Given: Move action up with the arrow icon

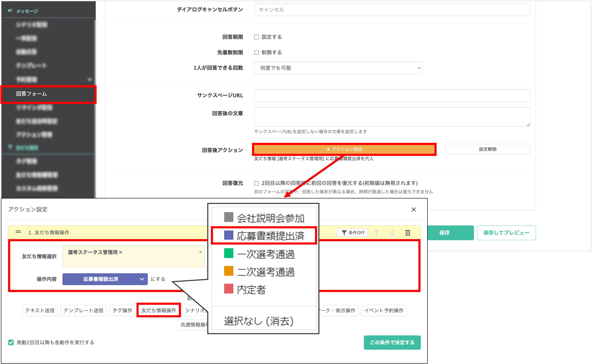Looking at the screenshot, I should (376, 233).
